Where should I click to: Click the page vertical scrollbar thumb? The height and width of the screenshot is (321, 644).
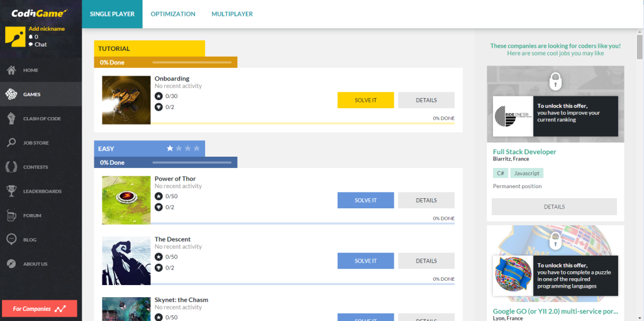tap(640, 47)
